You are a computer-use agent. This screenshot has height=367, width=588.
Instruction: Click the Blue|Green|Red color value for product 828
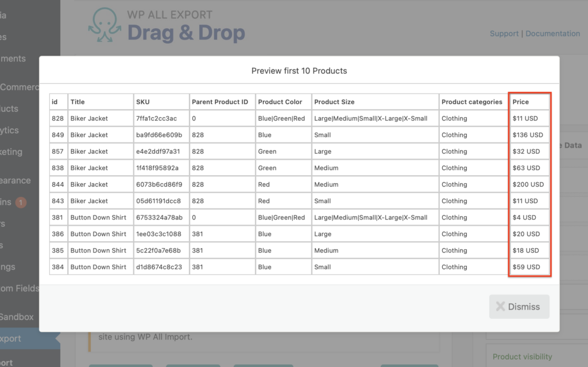[282, 118]
